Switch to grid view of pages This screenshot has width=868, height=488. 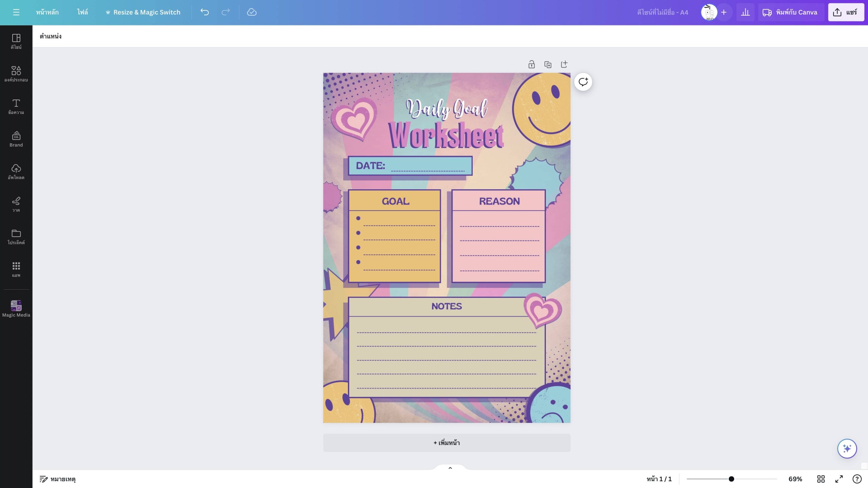tap(821, 479)
